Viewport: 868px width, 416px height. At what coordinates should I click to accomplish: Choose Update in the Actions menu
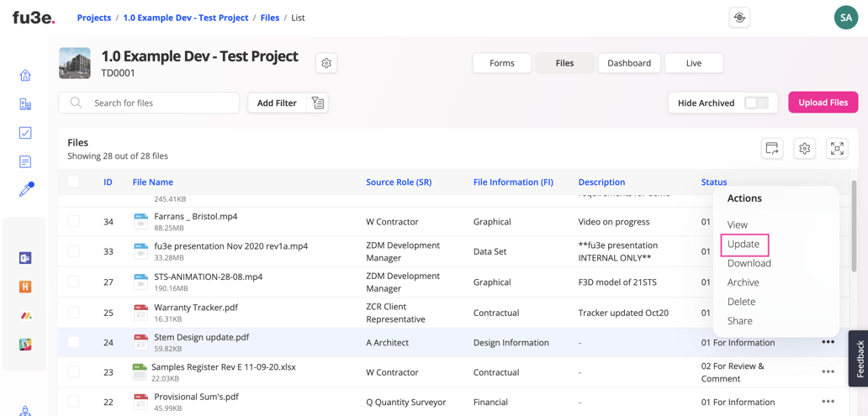point(744,244)
